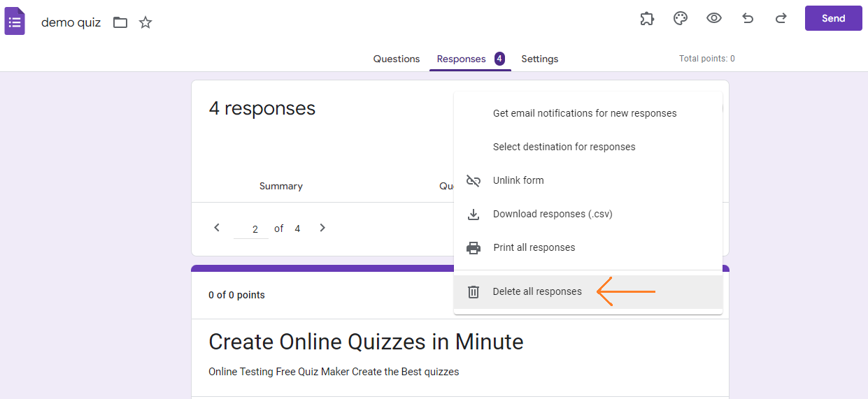The width and height of the screenshot is (868, 399).
Task: Choose Get email notifications for new responses
Action: click(584, 113)
